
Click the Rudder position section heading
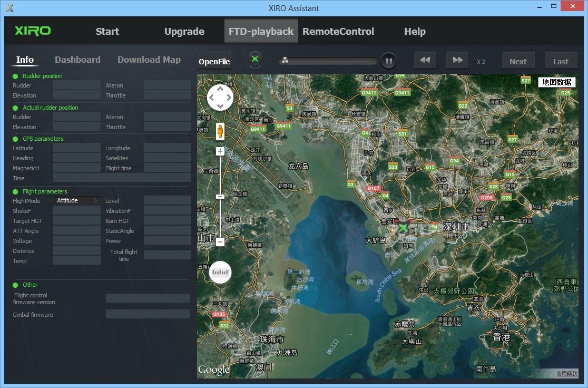point(42,76)
